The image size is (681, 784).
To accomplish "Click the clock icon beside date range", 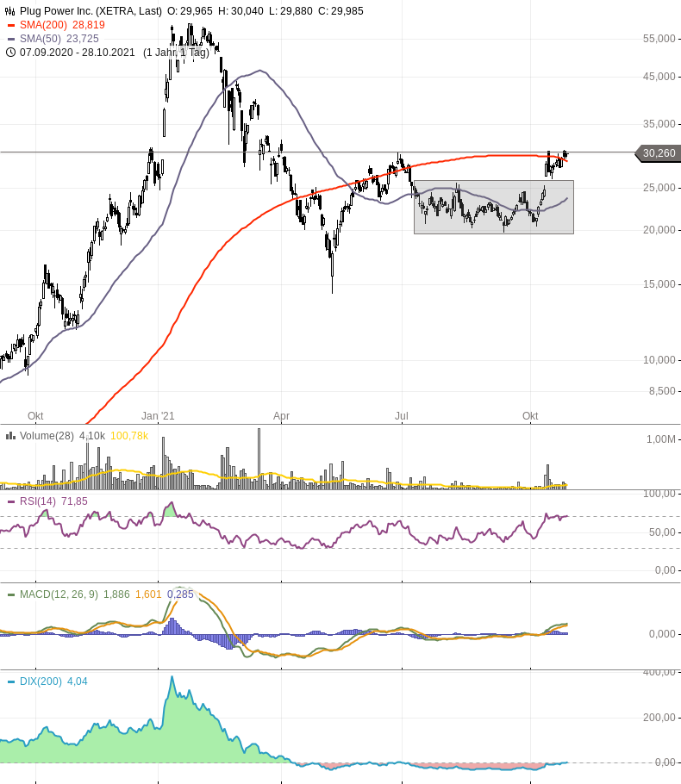I will point(10,52).
